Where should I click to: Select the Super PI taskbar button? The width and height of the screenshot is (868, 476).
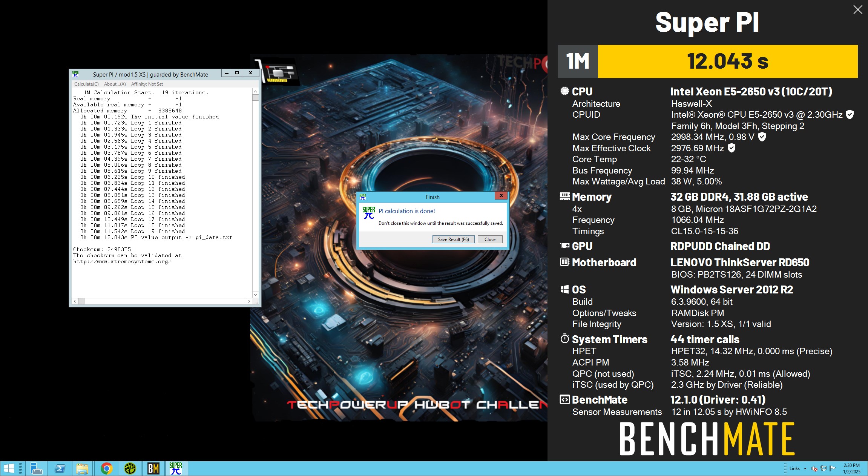click(x=176, y=468)
